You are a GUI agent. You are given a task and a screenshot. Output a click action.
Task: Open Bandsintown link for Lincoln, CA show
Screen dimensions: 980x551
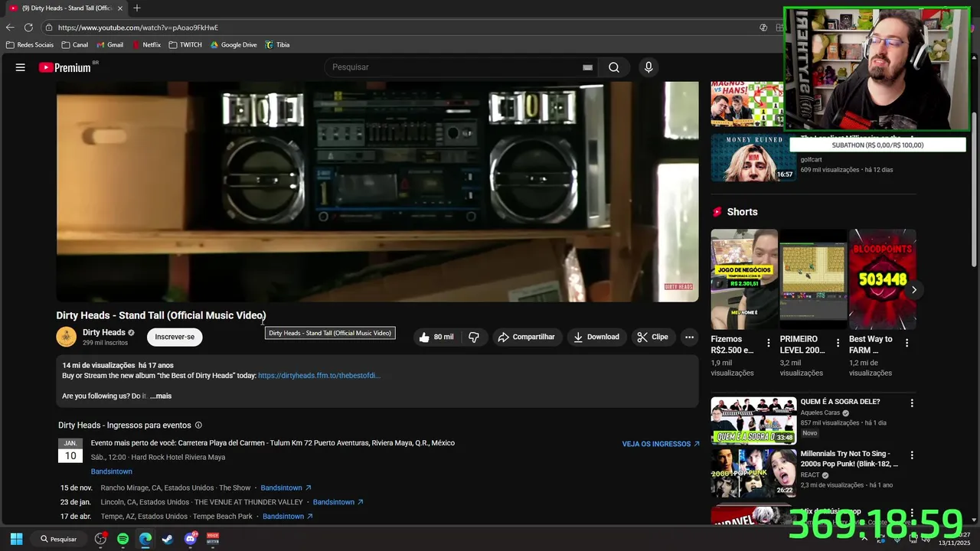(338, 502)
